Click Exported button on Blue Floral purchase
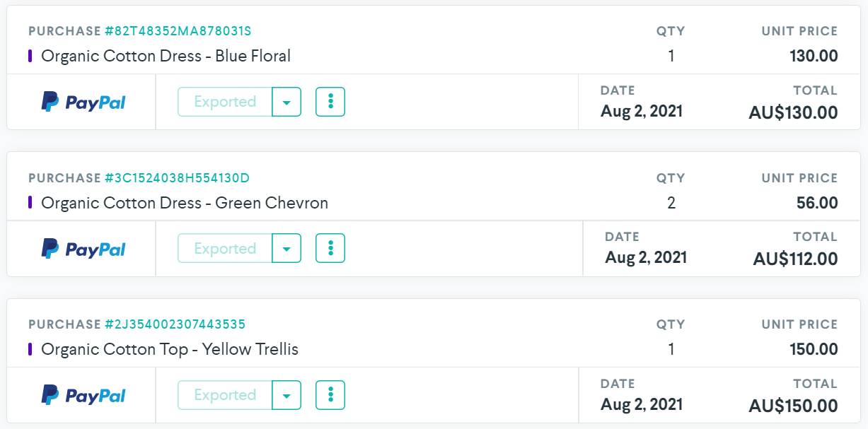The width and height of the screenshot is (868, 429). pyautogui.click(x=225, y=102)
